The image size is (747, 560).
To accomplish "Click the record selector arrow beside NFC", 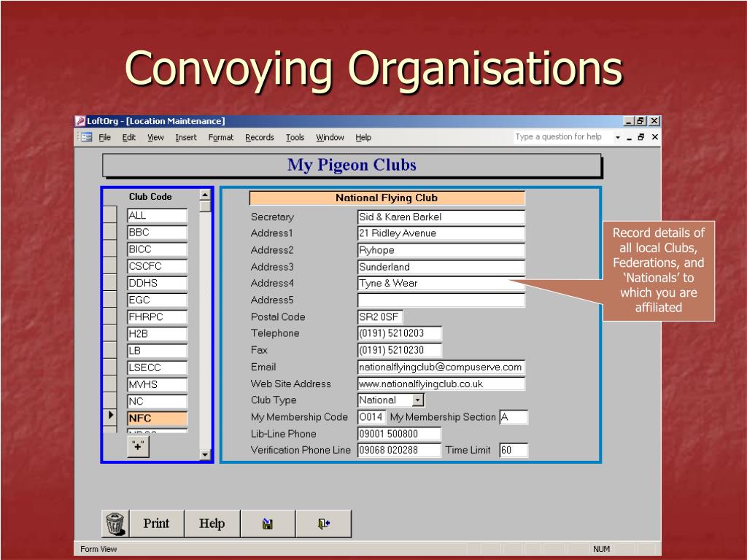I will pos(110,415).
